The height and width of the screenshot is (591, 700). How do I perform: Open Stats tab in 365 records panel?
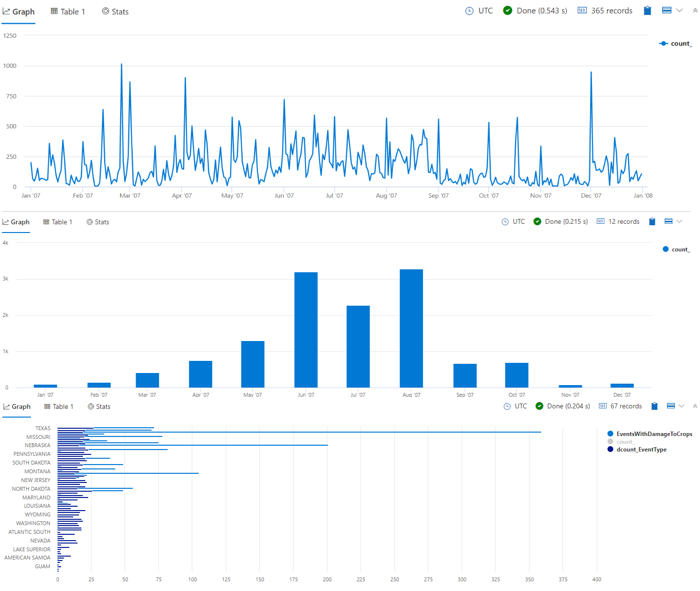coord(115,12)
